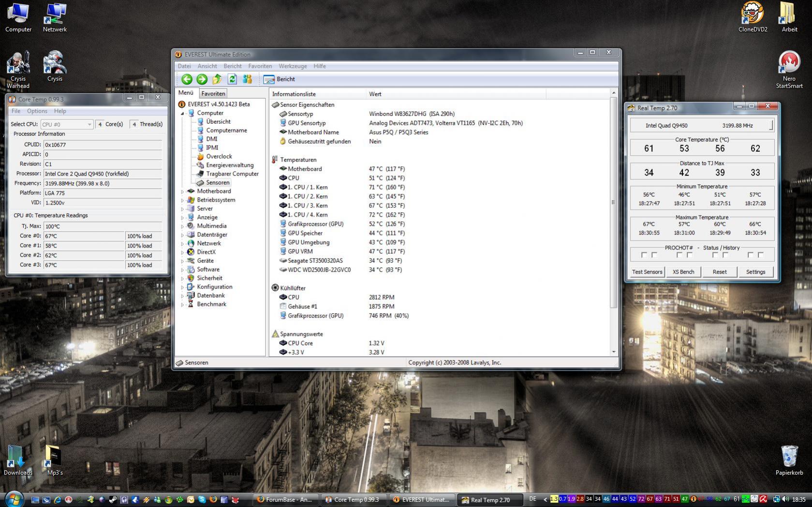Tick the PROCHOT status box under core 53

tap(679, 255)
